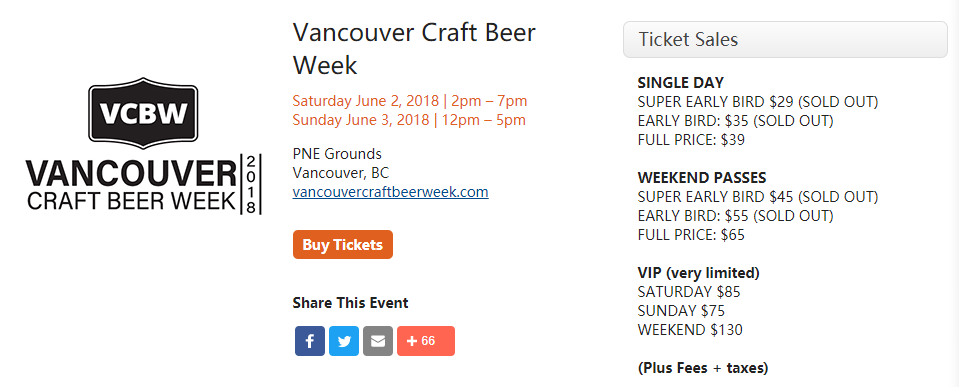Collapse the Ticket Sales panel header

point(785,40)
